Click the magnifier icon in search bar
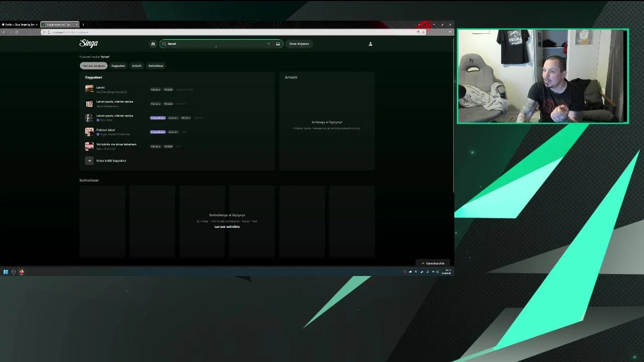 [164, 44]
